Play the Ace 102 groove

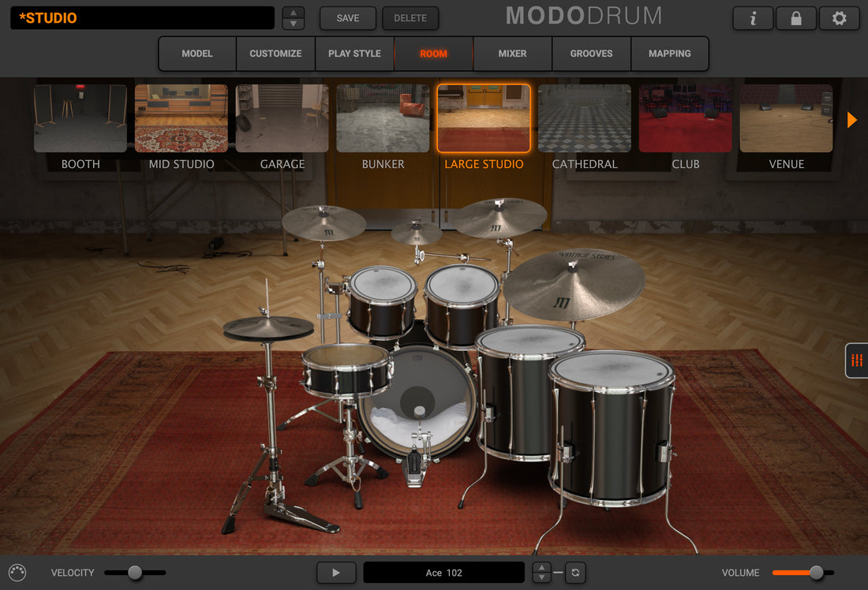pos(336,573)
